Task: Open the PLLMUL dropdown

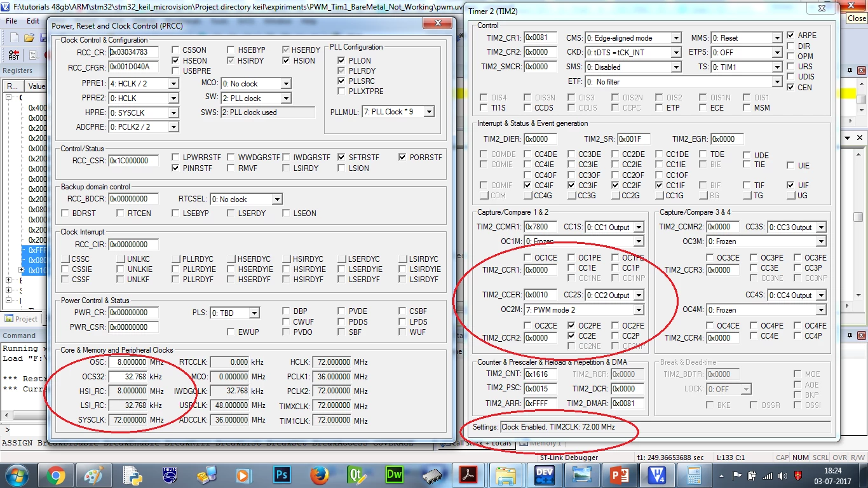Action: coord(429,112)
